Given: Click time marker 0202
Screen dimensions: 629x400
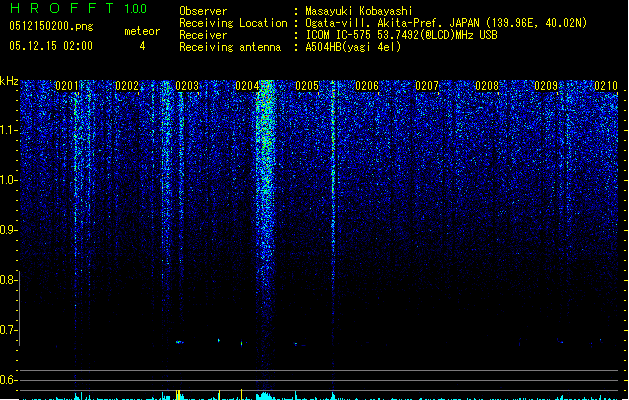Looking at the screenshot, I should tap(127, 86).
